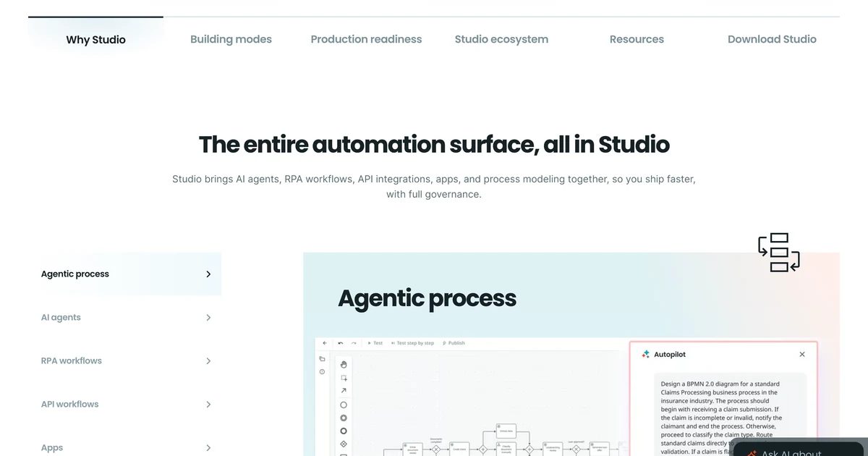Click the back arrow in Studio toolbar
Viewport: 868px width, 456px height.
pyautogui.click(x=325, y=343)
